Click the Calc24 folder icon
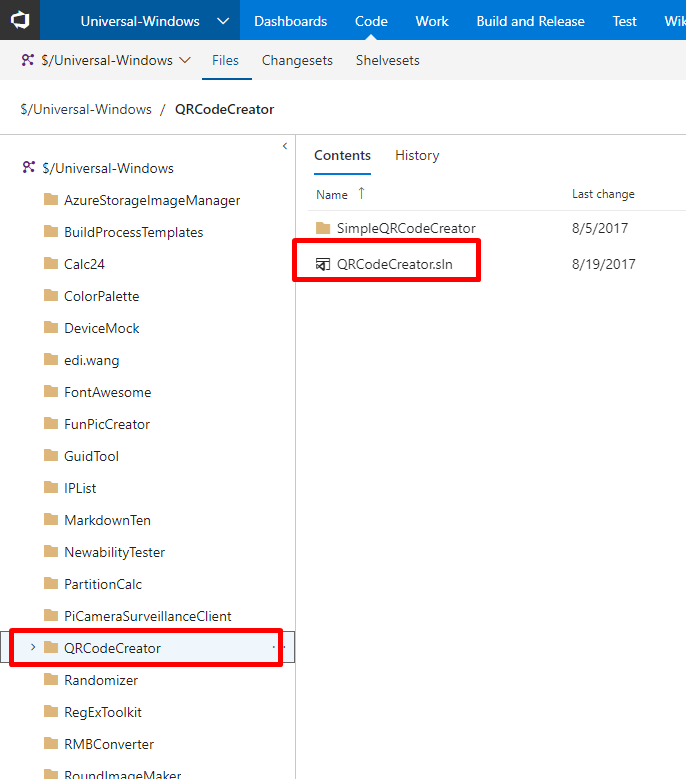 click(x=51, y=263)
